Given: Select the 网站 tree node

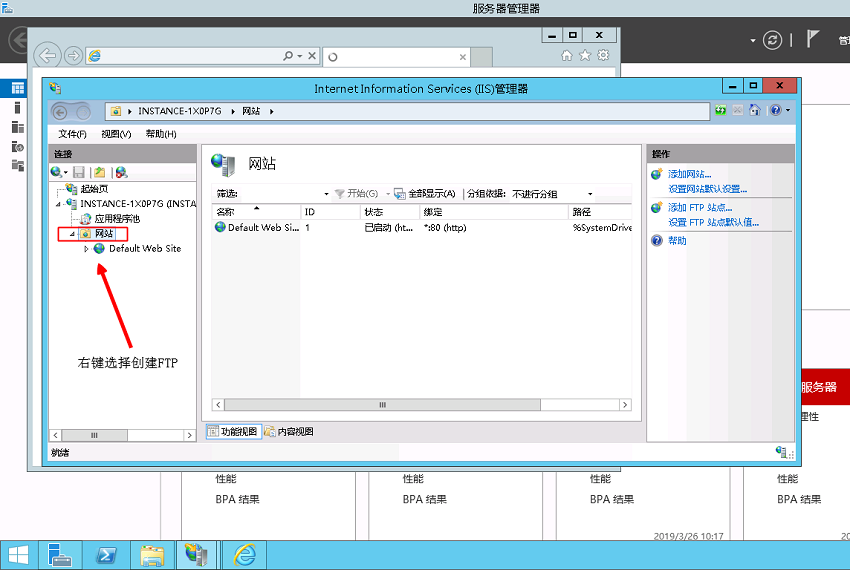Looking at the screenshot, I should click(104, 234).
